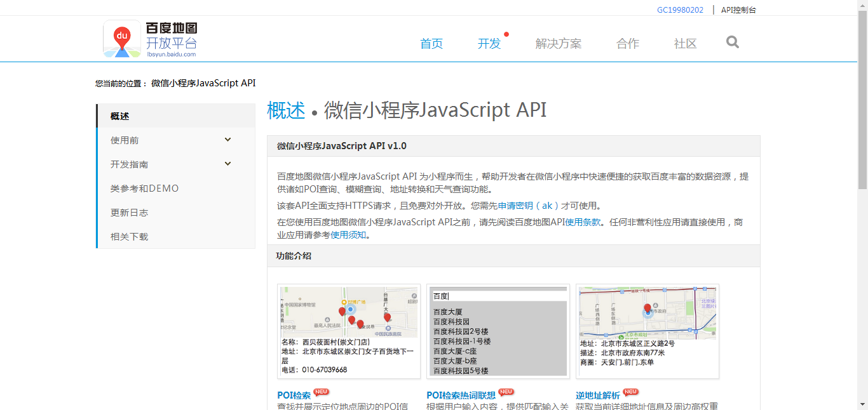Click the 您当前的位置 breadcrumb label
The width and height of the screenshot is (868, 410).
pos(121,83)
